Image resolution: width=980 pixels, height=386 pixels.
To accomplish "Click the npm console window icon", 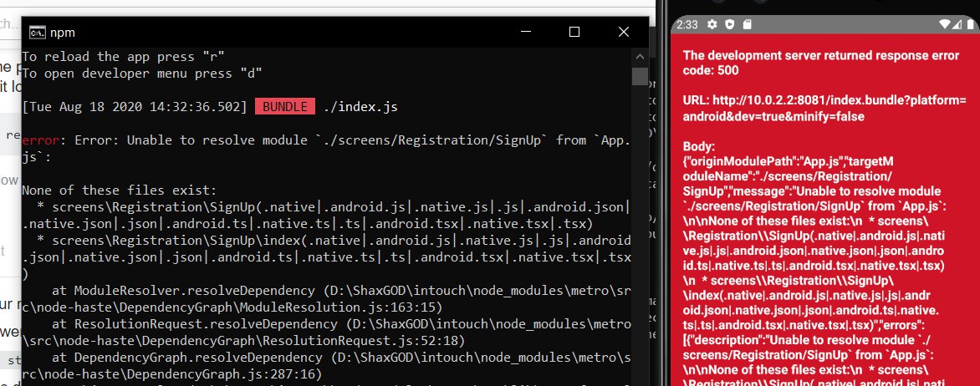I will [37, 33].
